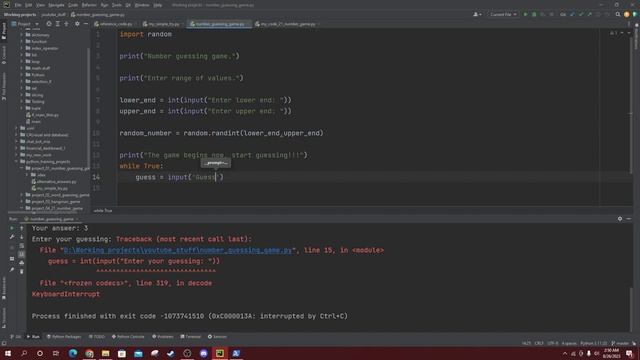This screenshot has height=360, width=640.
Task: Toggle soft-wrap in Run console
Action: (22, 246)
